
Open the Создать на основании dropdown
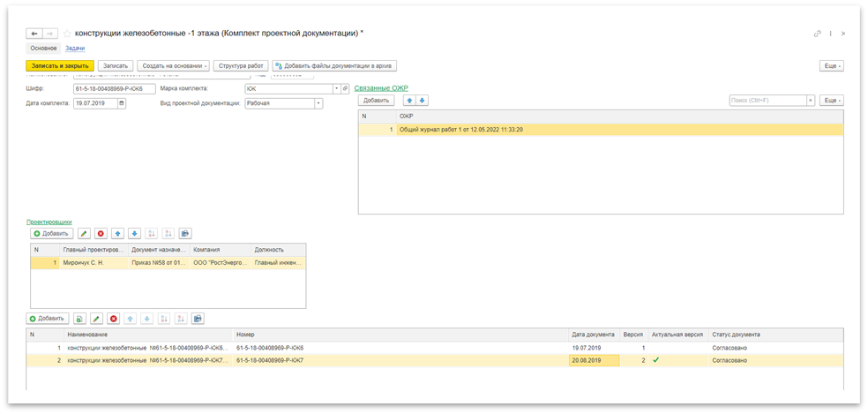click(x=173, y=65)
